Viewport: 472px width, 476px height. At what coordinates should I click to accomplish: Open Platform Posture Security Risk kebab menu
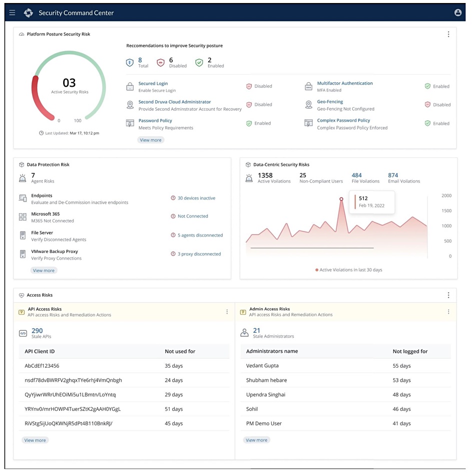[448, 34]
